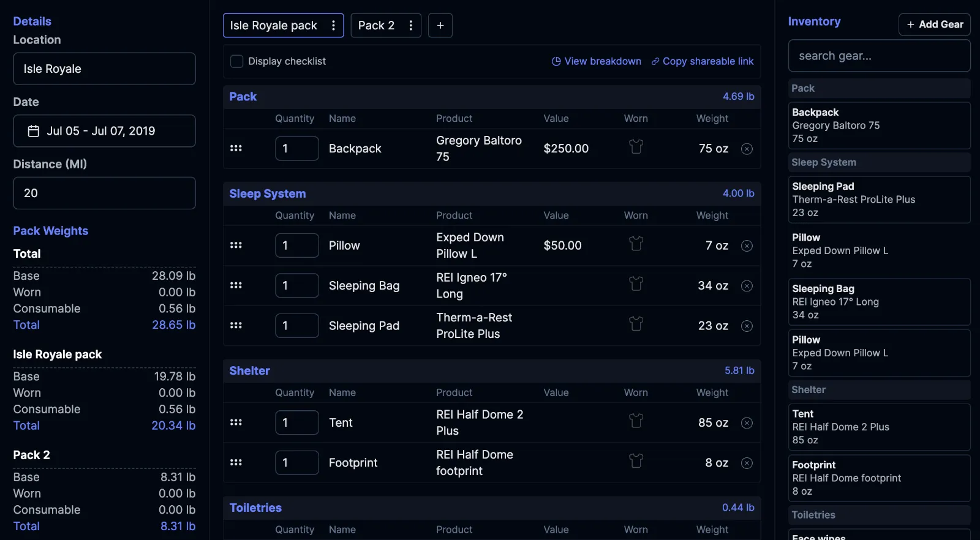980x540 pixels.
Task: Grab the drag handle for Backpack row
Action: [236, 148]
